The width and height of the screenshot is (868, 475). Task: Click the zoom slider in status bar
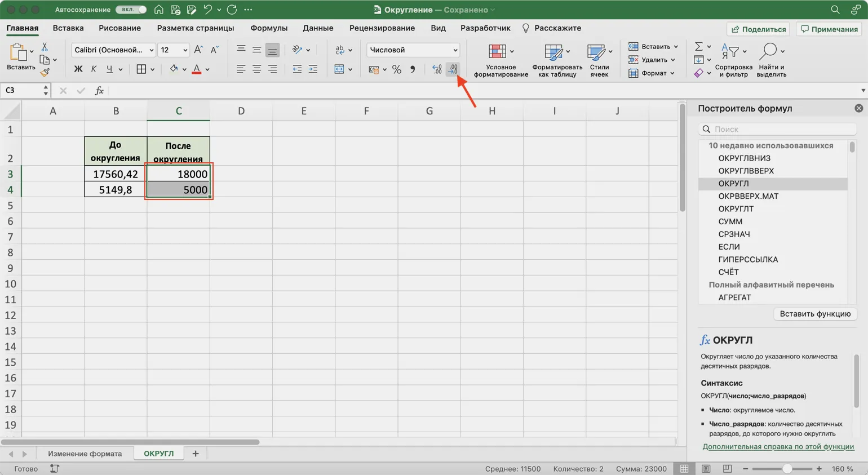[787, 469]
